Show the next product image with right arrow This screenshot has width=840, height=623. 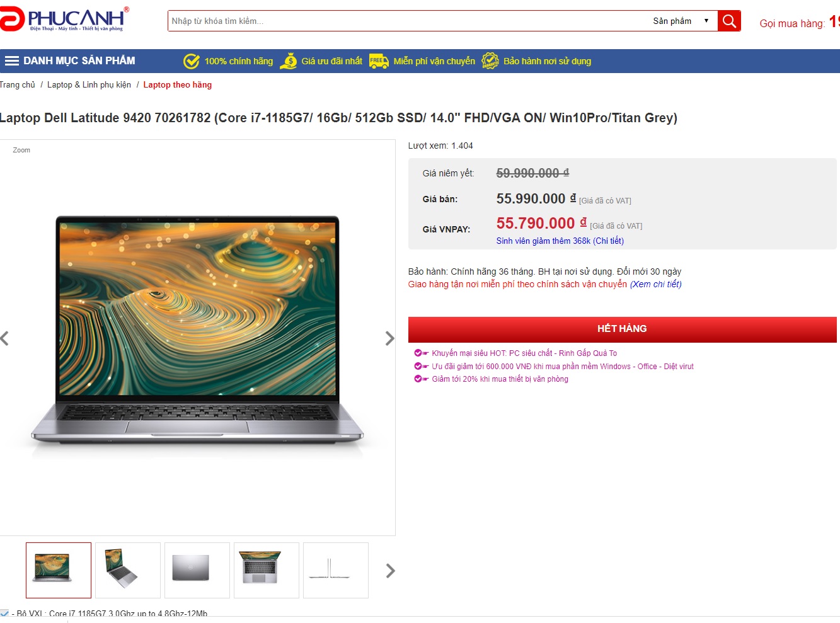pos(389,338)
